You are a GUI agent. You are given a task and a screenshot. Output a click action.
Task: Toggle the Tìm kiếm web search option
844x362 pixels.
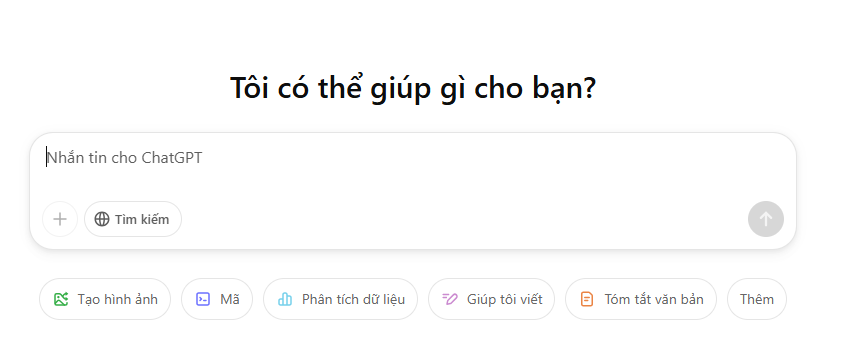coord(133,219)
